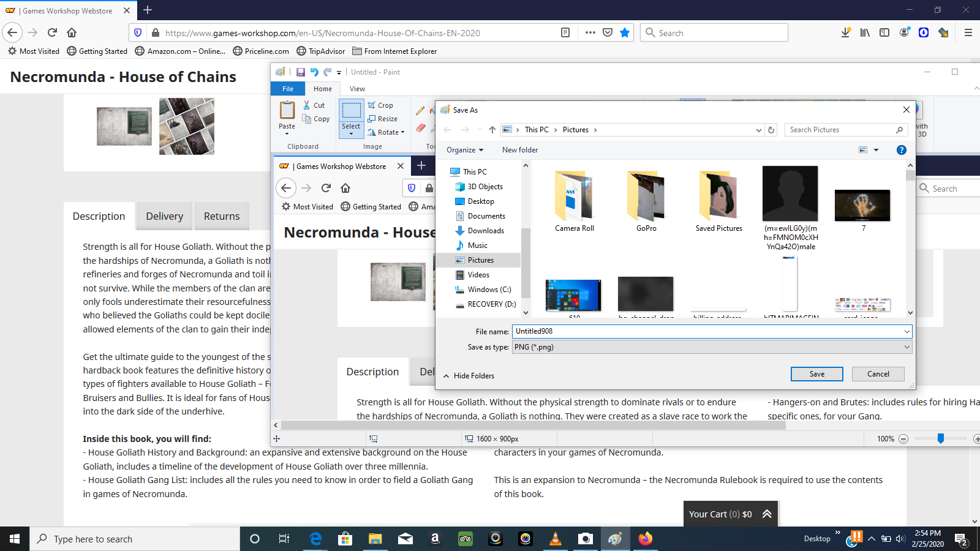
Task: Click the Undo arrow in Paint title bar
Action: [x=314, y=72]
